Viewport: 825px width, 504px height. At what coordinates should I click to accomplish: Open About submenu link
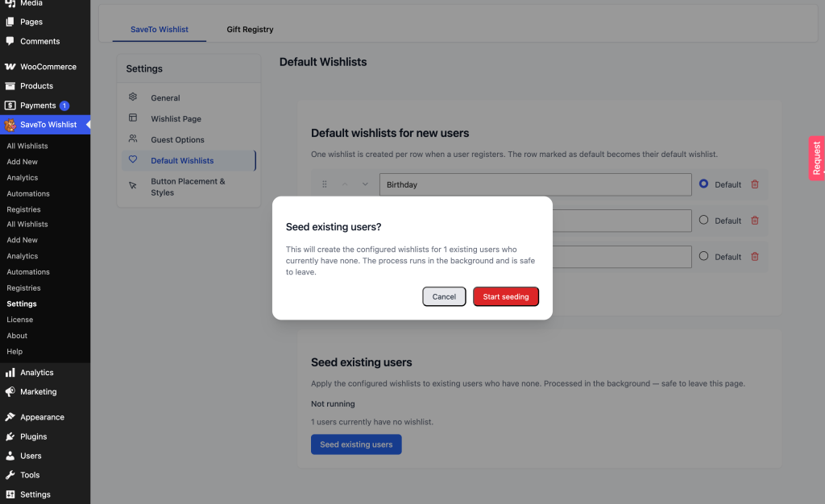tap(17, 336)
